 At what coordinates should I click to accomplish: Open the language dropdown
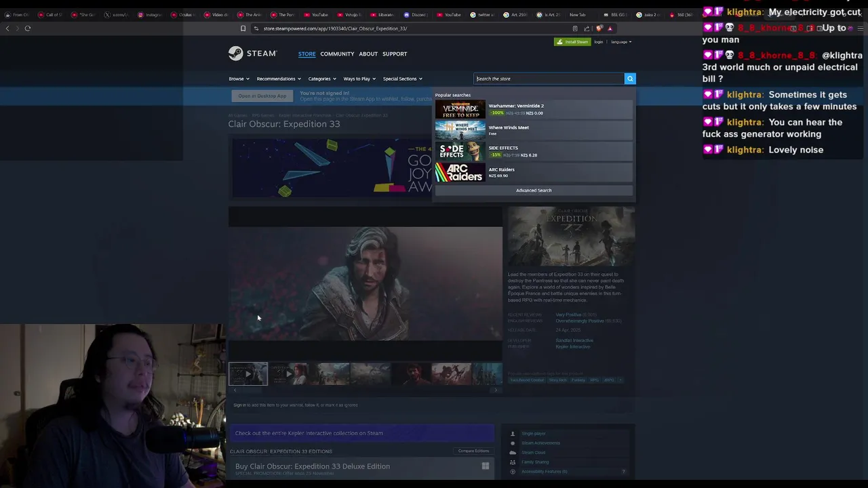pyautogui.click(x=621, y=42)
